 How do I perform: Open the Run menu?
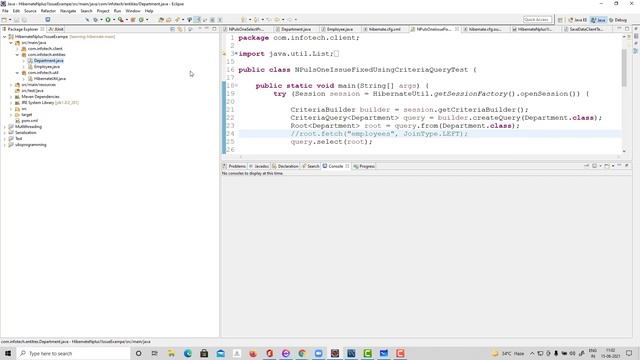pyautogui.click(x=117, y=11)
